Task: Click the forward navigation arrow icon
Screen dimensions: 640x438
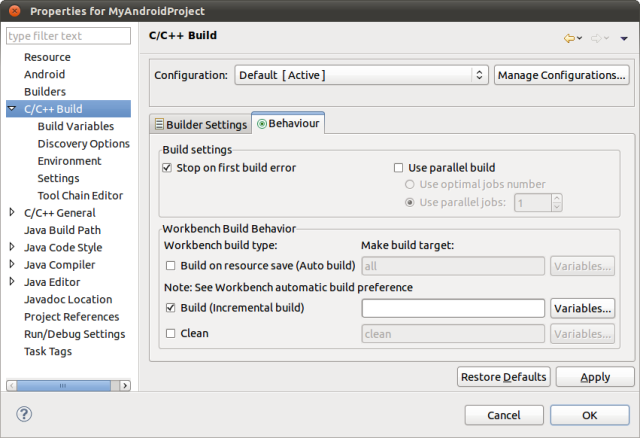Action: click(x=596, y=38)
